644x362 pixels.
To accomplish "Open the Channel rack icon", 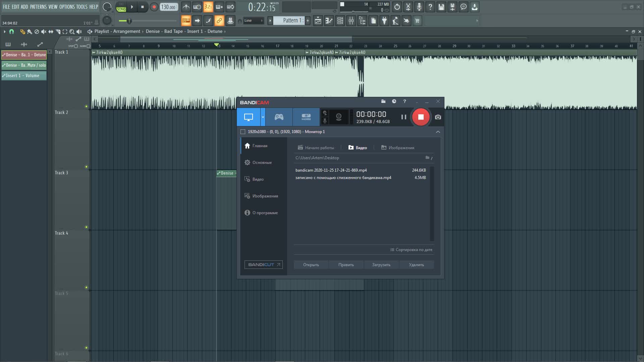I will coord(340,21).
